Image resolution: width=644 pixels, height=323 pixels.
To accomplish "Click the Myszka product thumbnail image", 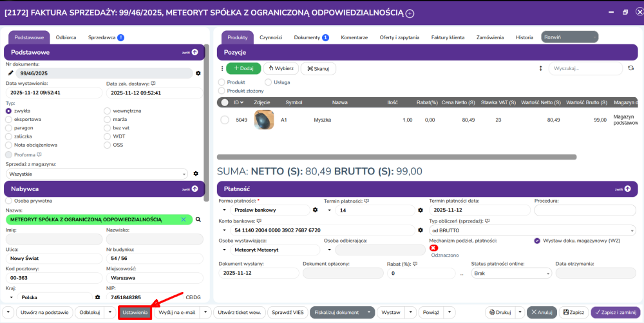I will click(x=264, y=120).
